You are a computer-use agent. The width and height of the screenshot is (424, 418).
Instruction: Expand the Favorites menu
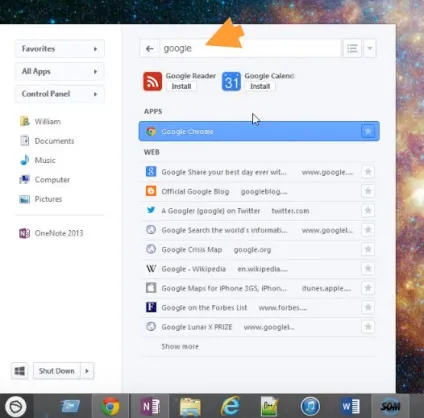pos(60,49)
